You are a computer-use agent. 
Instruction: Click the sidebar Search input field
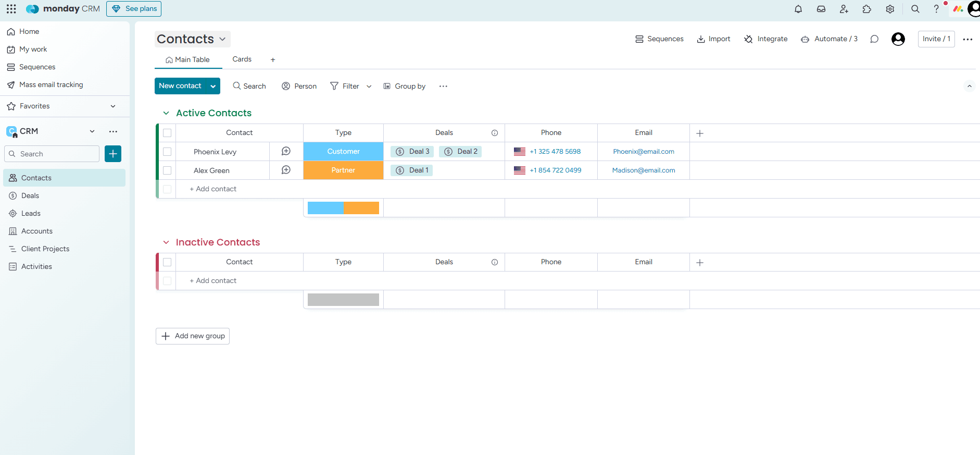[52, 154]
